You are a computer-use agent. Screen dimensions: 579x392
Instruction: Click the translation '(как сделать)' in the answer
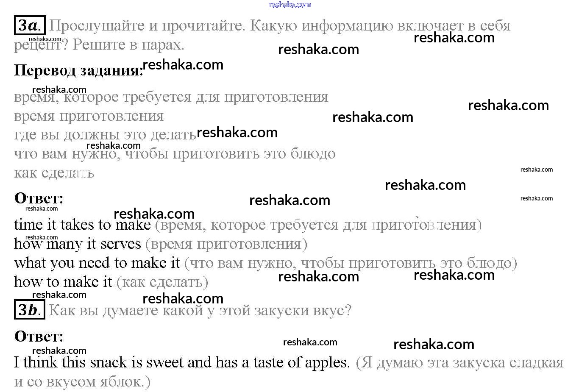[x=162, y=282]
